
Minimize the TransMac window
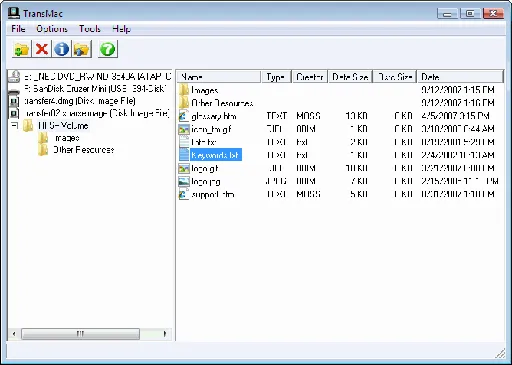coord(447,14)
